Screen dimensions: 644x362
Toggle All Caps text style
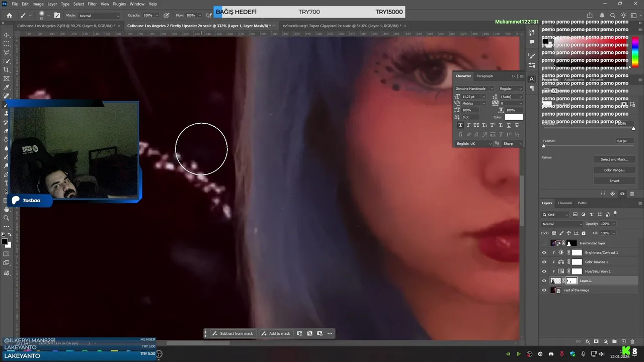(x=476, y=125)
